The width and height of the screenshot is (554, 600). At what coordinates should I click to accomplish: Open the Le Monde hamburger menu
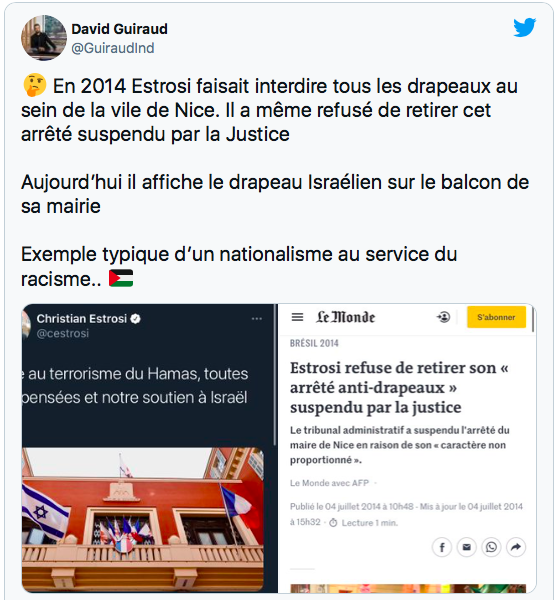pyautogui.click(x=297, y=317)
